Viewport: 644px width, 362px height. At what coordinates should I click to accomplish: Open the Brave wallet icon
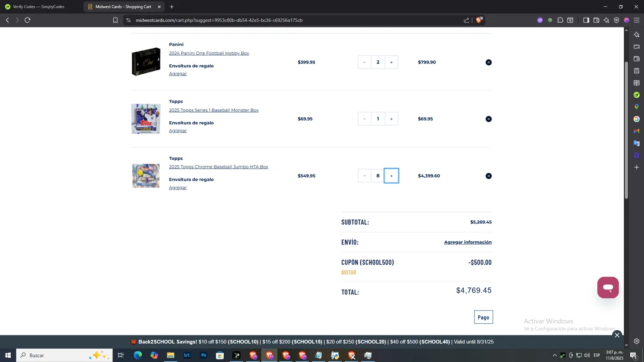596,20
